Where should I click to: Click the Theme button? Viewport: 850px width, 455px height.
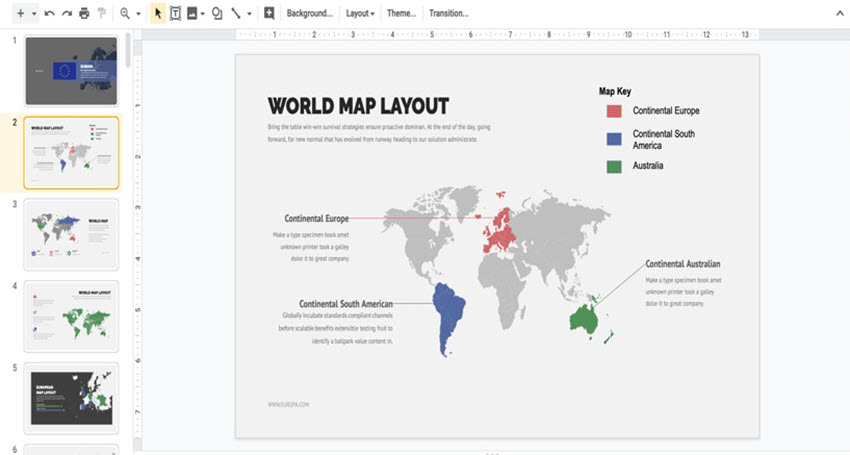[402, 13]
